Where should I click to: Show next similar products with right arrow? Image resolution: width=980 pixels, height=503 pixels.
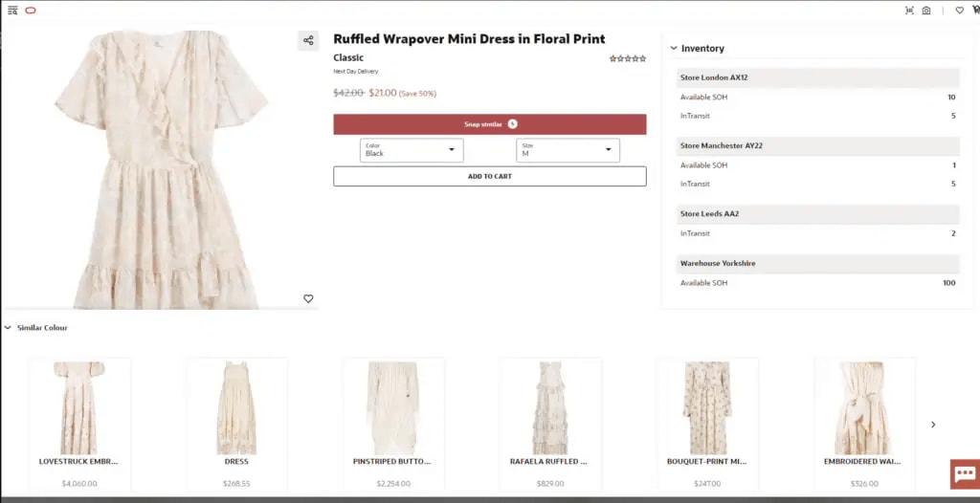(x=933, y=425)
